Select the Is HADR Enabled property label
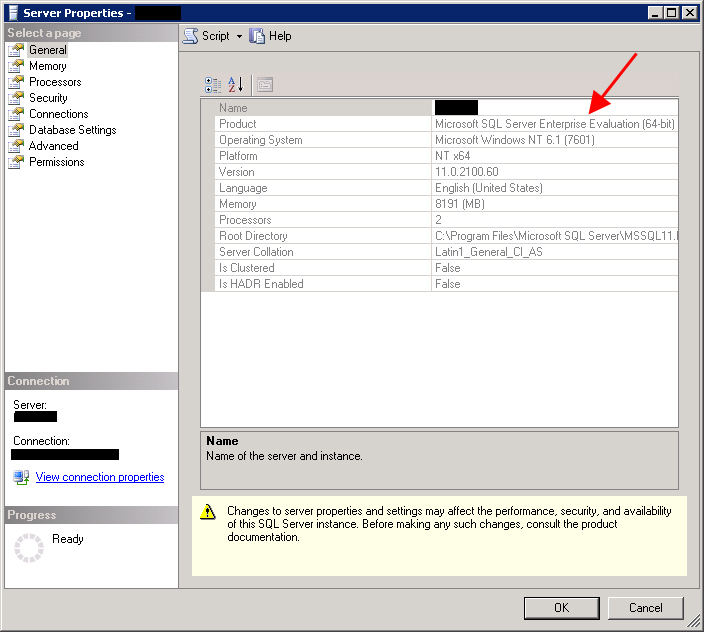Image resolution: width=704 pixels, height=632 pixels. tap(261, 284)
